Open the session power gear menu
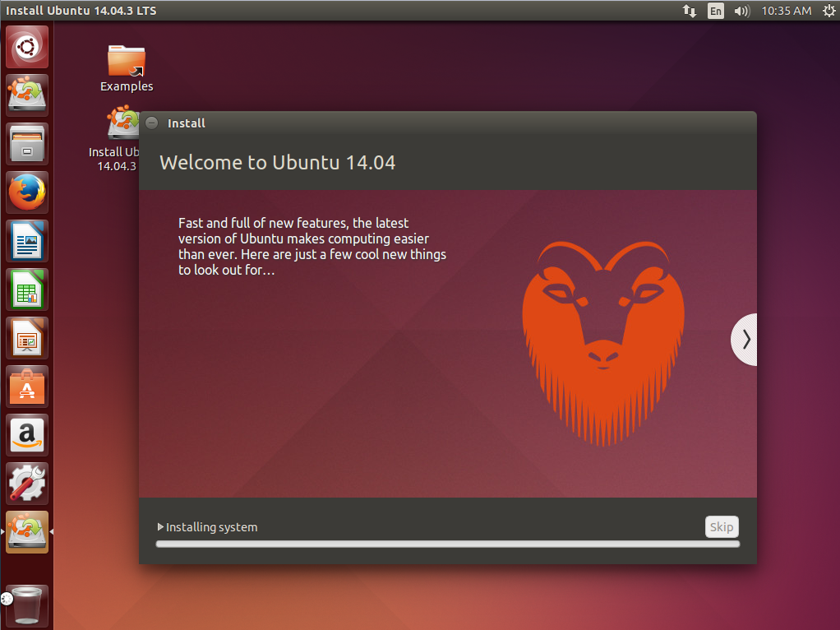Screen dimensions: 840x630 click(x=828, y=11)
